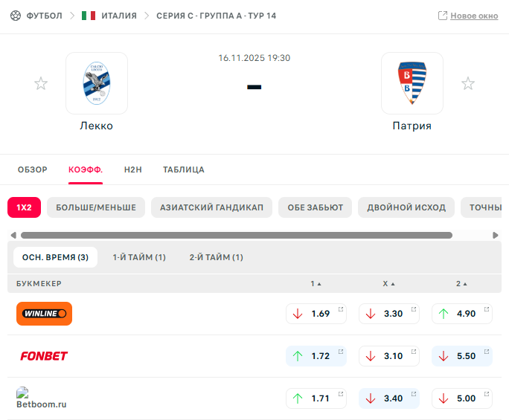
Task: Sort bookmakers by column 2 odds
Action: pyautogui.click(x=461, y=284)
